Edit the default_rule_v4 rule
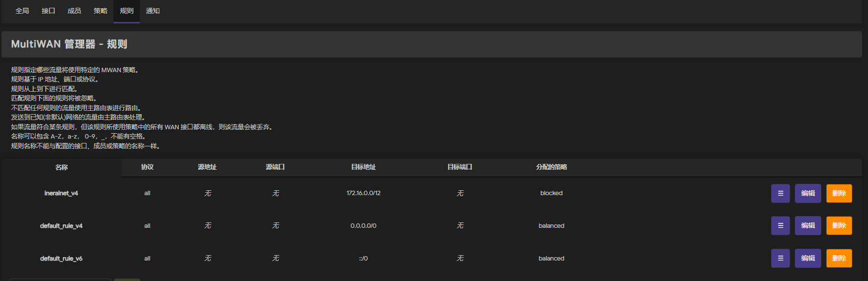 coord(808,225)
